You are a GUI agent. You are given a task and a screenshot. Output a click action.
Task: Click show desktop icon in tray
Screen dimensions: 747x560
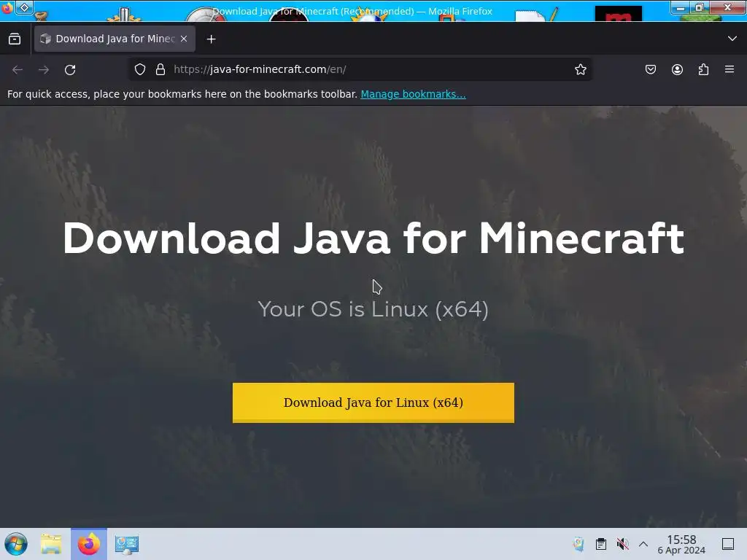(x=728, y=544)
